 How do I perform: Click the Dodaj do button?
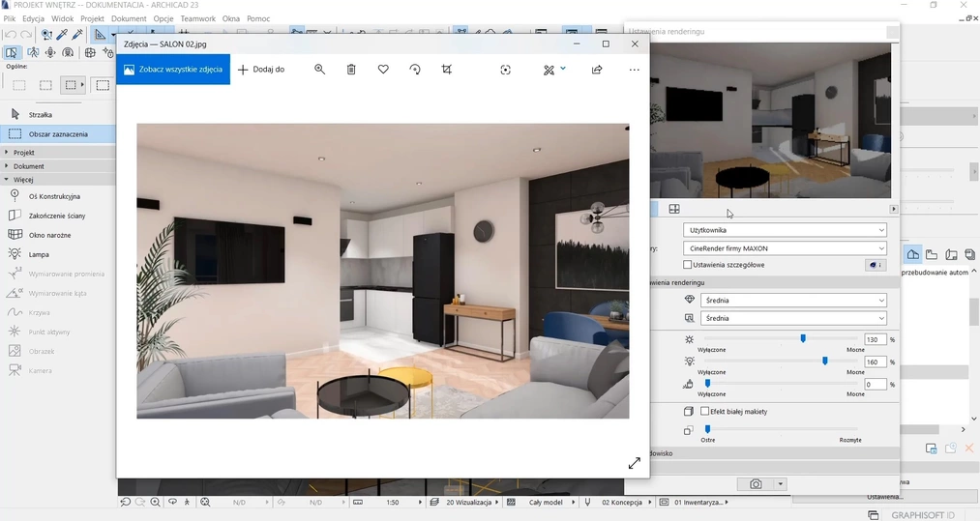point(261,70)
